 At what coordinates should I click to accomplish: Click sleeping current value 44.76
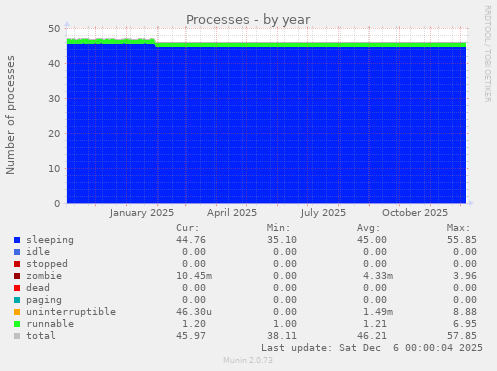coord(191,240)
